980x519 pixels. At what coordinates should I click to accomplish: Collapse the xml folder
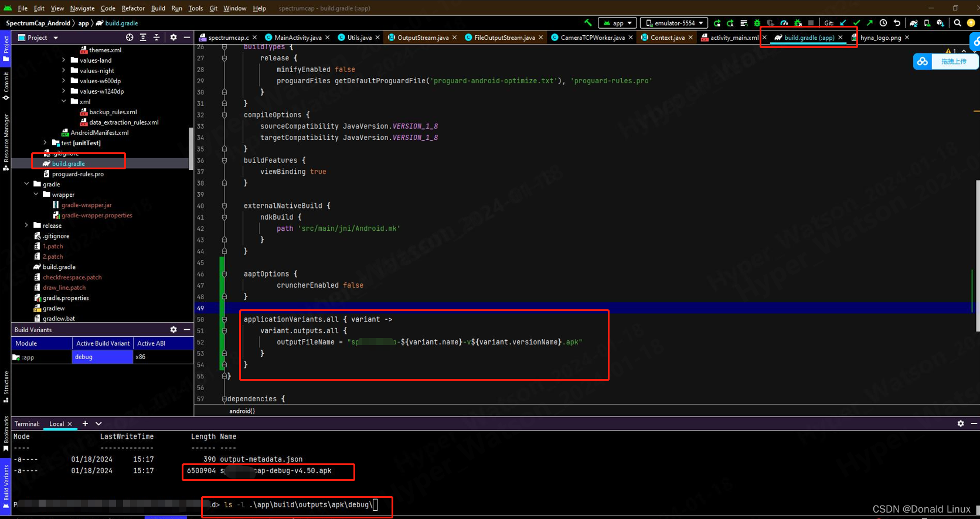[x=64, y=101]
